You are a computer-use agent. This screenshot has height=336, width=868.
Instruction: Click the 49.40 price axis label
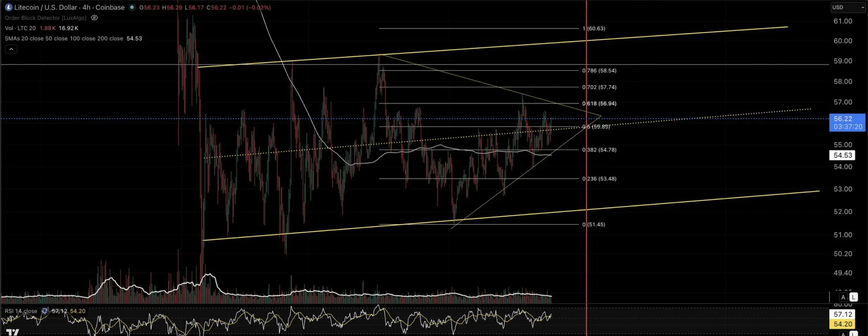click(x=843, y=273)
